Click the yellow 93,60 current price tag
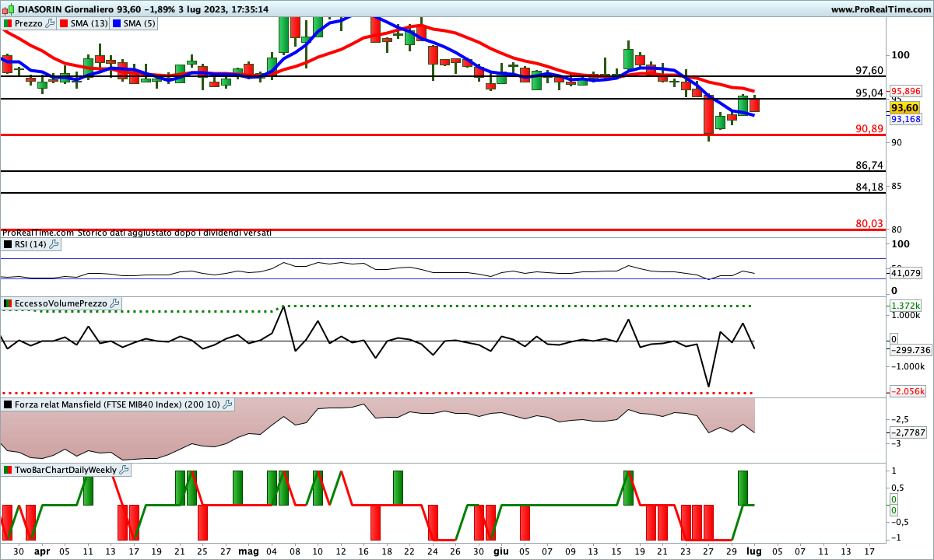Viewport: 934px width, 560px height. [906, 107]
